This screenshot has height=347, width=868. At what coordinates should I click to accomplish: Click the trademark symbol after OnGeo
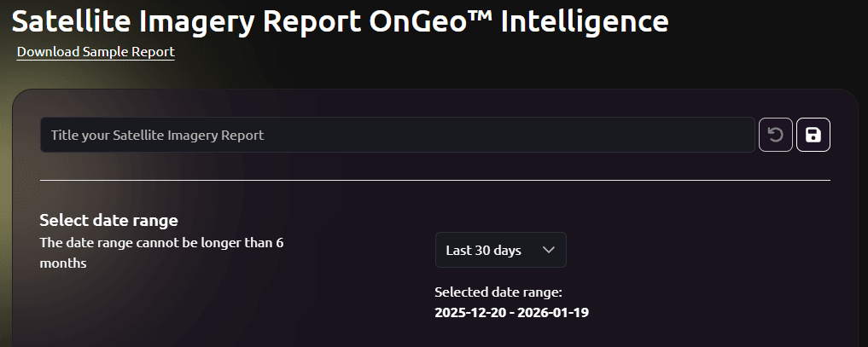(x=481, y=15)
